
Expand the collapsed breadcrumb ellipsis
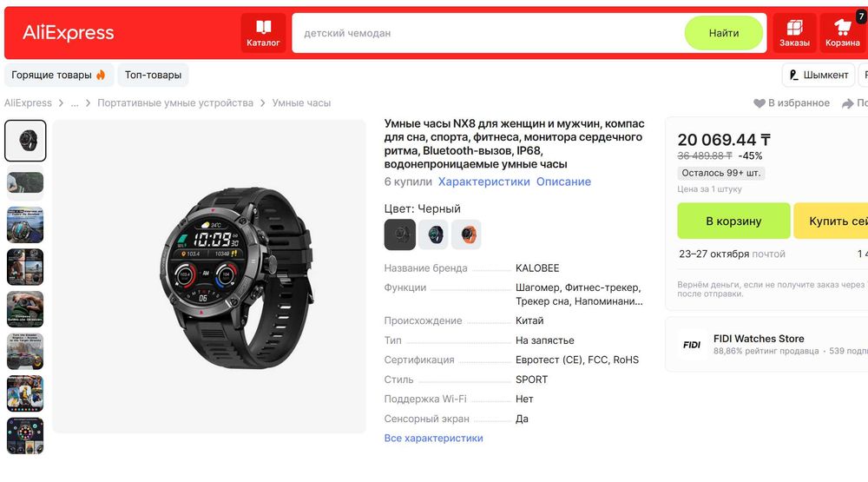75,103
